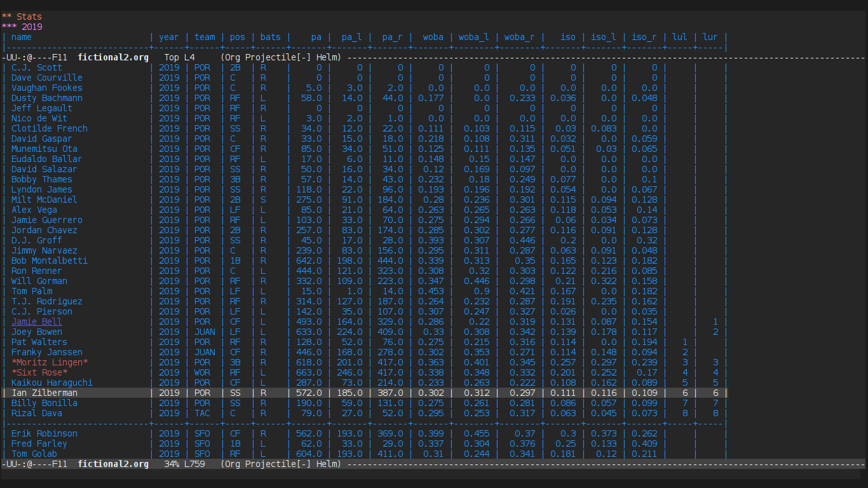Select the Dave Courville name cell
Screen dimensions: 868x488
click(47, 78)
